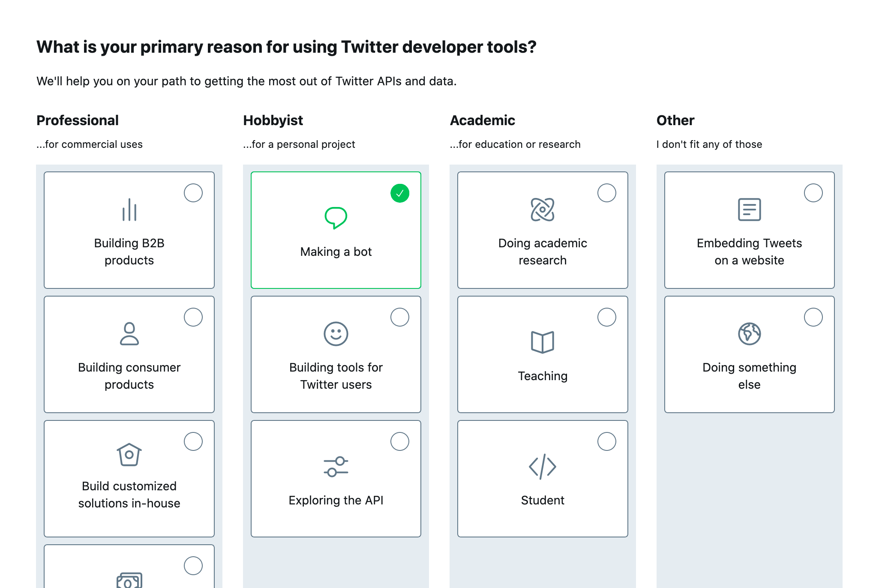
Task: Deselect the green checked Making a bot option
Action: (400, 193)
